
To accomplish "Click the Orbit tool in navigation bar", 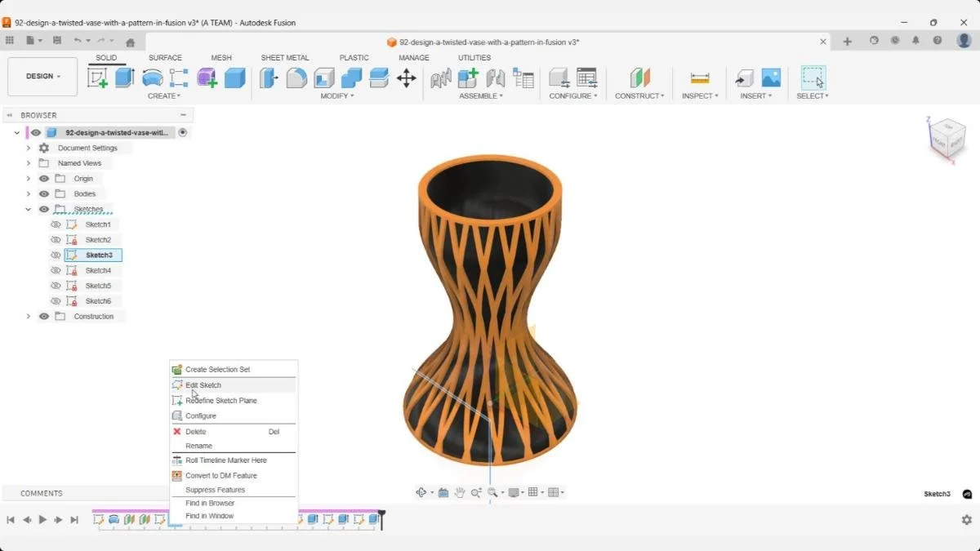I will tap(421, 492).
